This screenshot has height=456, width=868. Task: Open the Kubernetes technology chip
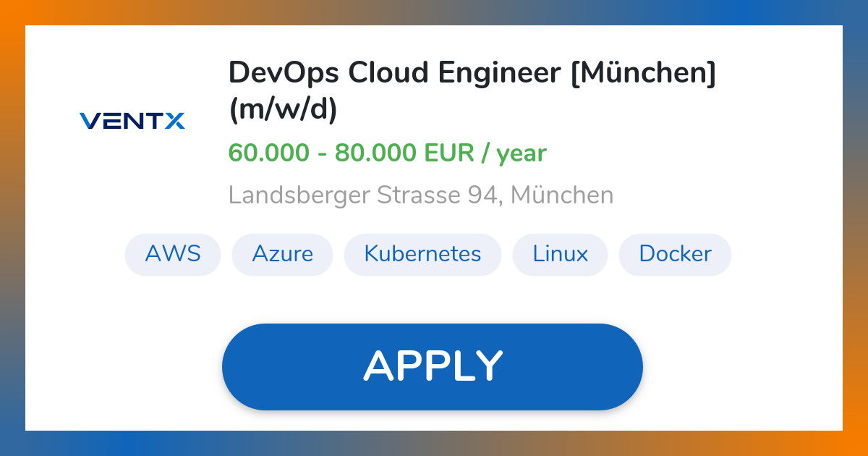(422, 254)
